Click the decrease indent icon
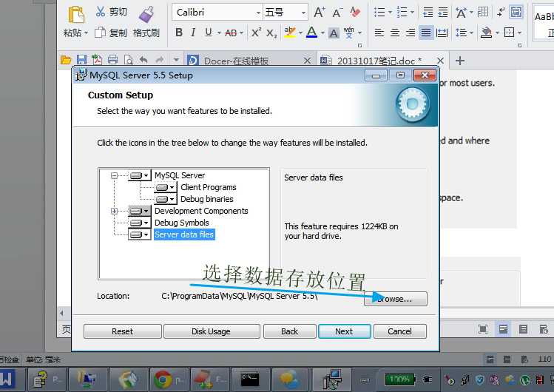 [428, 13]
